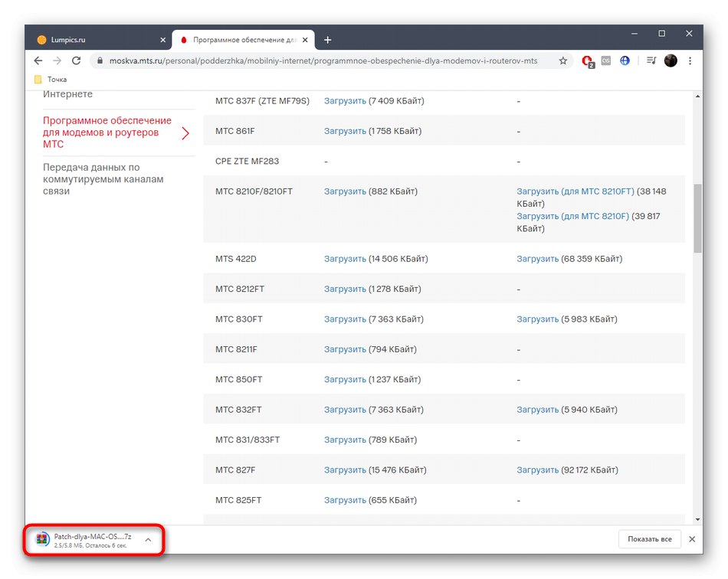Open the Chrome three-dot menu
728x579 pixels.
click(x=690, y=61)
